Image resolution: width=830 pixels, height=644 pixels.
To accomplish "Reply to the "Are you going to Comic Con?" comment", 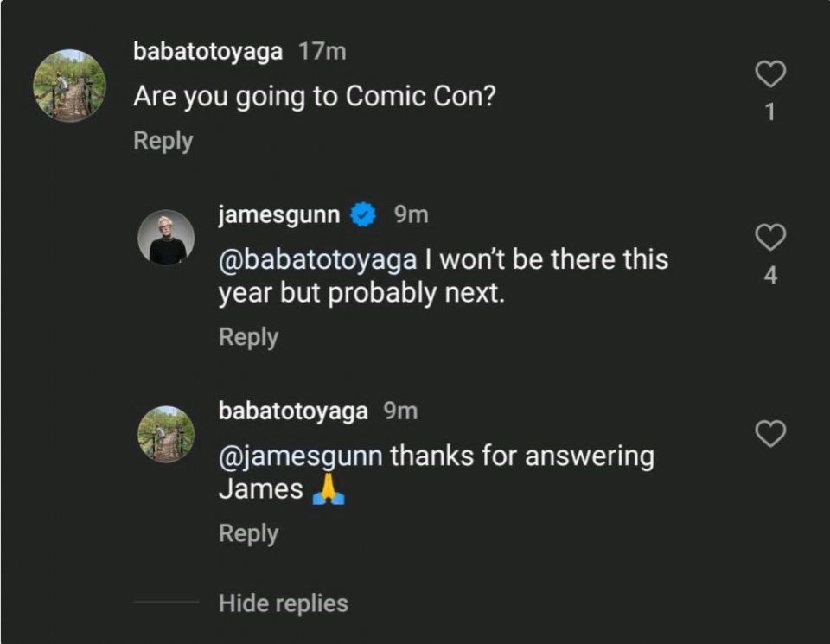I will (x=163, y=141).
